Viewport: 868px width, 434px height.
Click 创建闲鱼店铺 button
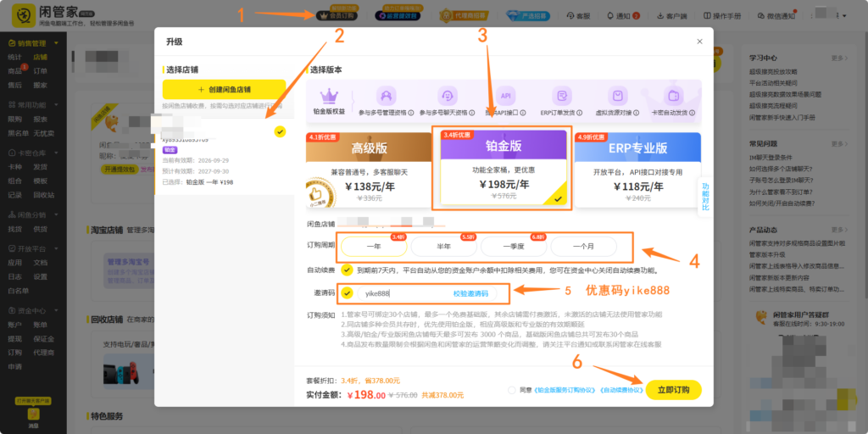point(224,90)
